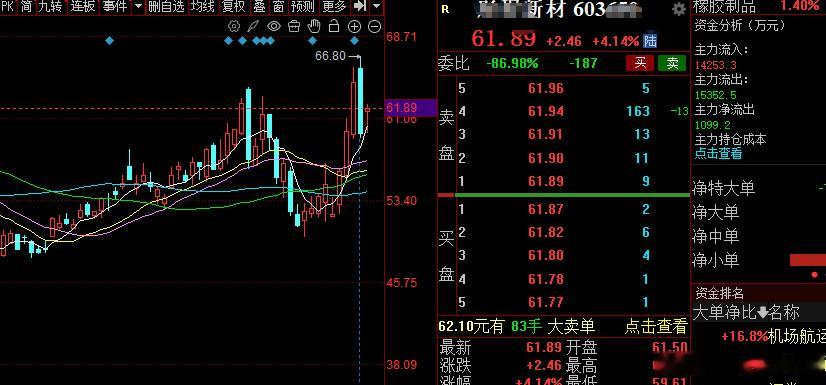Open the +16.8% 机场航运 row
The height and width of the screenshot is (385, 826).
(773, 337)
